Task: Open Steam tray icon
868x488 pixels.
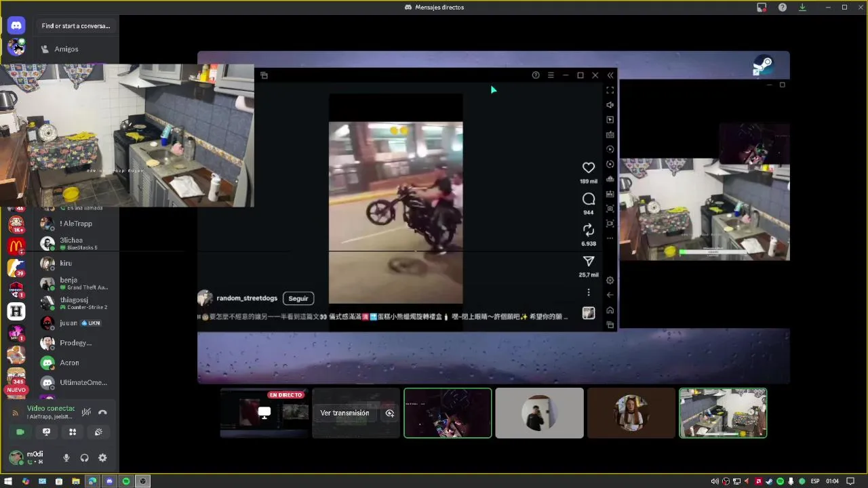Action: [x=769, y=481]
